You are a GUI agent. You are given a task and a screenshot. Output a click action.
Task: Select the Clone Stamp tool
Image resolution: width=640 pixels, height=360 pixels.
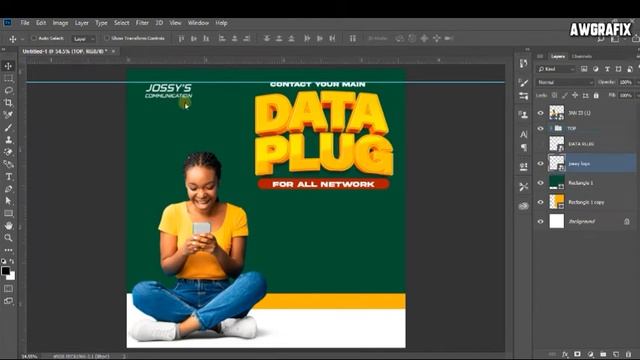[x=8, y=140]
